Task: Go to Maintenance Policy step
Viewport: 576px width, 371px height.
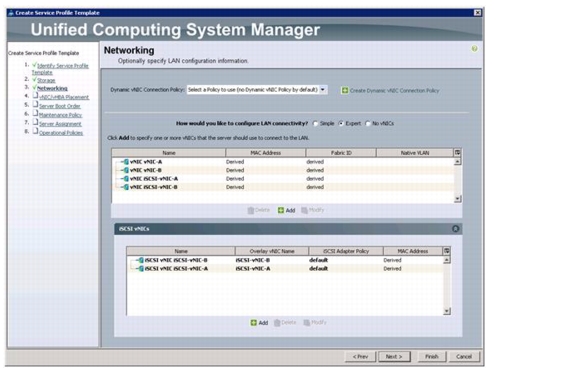Action: tap(60, 115)
